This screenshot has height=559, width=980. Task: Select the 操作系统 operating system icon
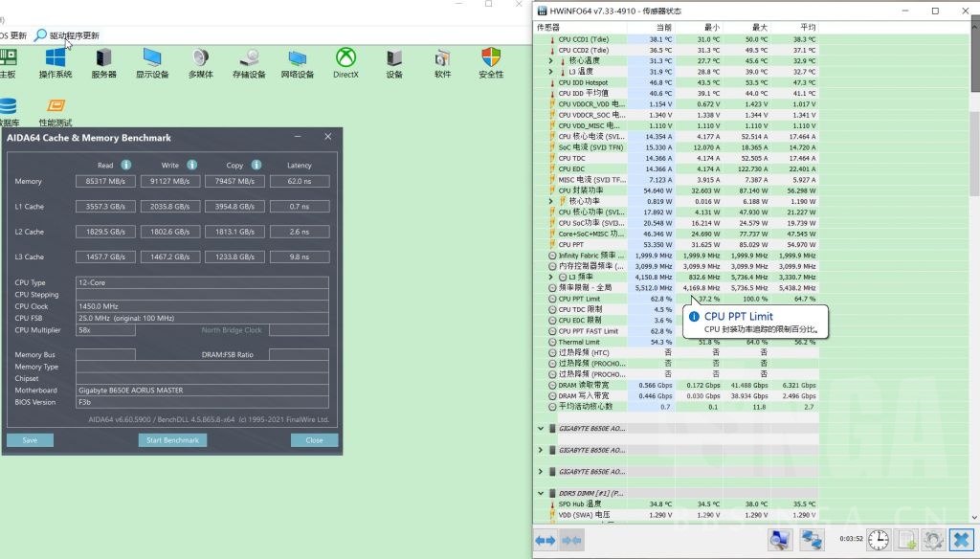point(55,65)
